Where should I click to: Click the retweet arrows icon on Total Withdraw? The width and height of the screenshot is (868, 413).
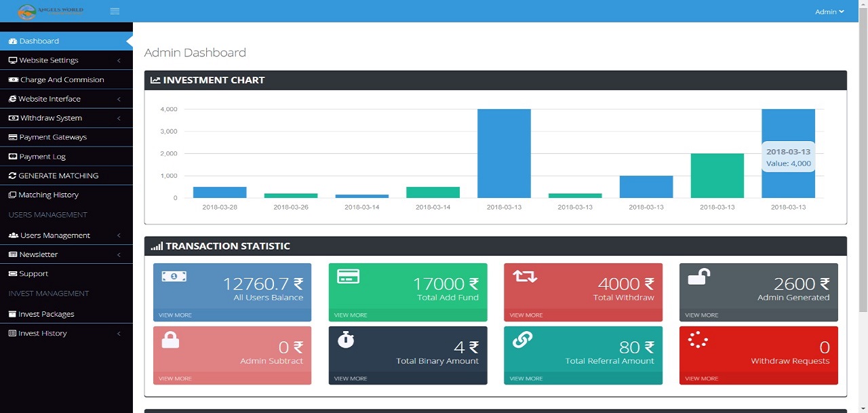pyautogui.click(x=524, y=277)
